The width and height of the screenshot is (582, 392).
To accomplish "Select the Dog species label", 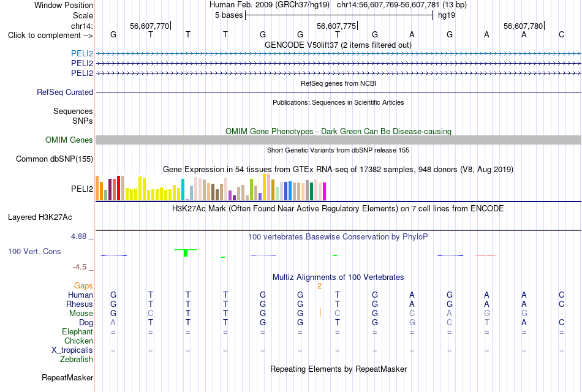I will click(x=86, y=323).
